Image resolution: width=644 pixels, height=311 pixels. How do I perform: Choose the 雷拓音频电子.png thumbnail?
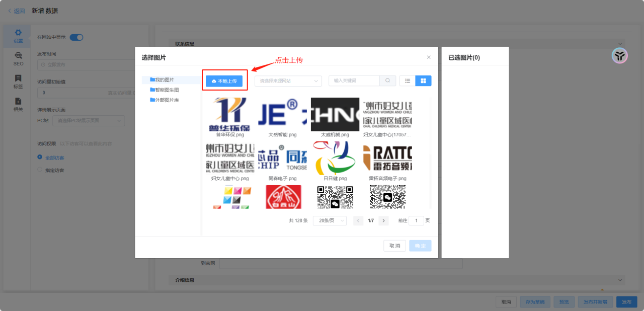(x=387, y=158)
